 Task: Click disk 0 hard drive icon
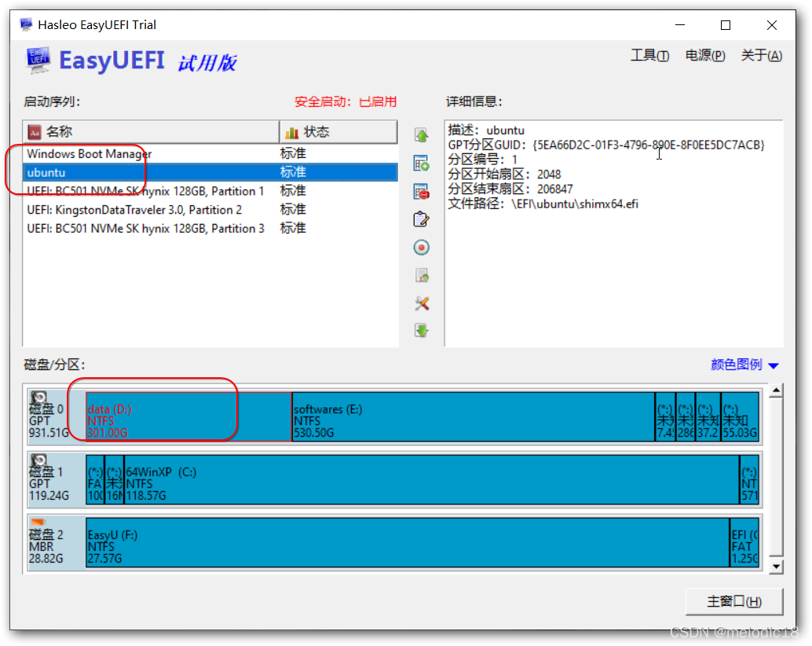pos(38,398)
